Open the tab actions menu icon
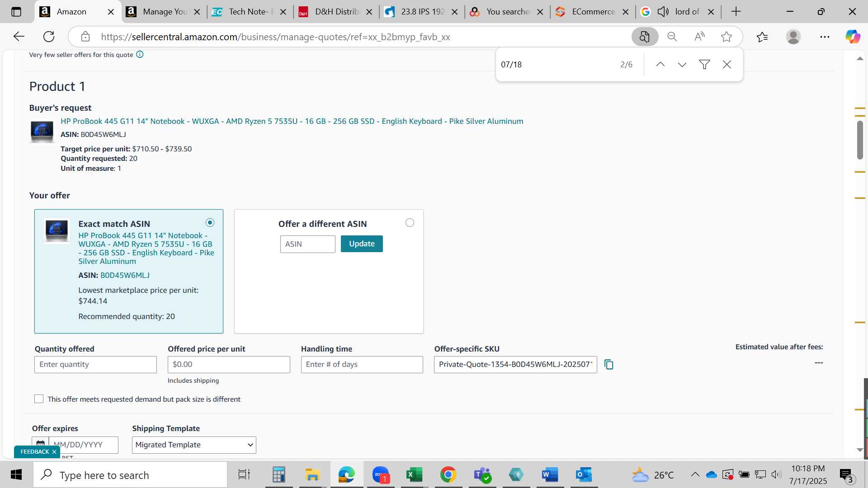Screen dimensions: 868x488 pyautogui.click(x=16, y=12)
